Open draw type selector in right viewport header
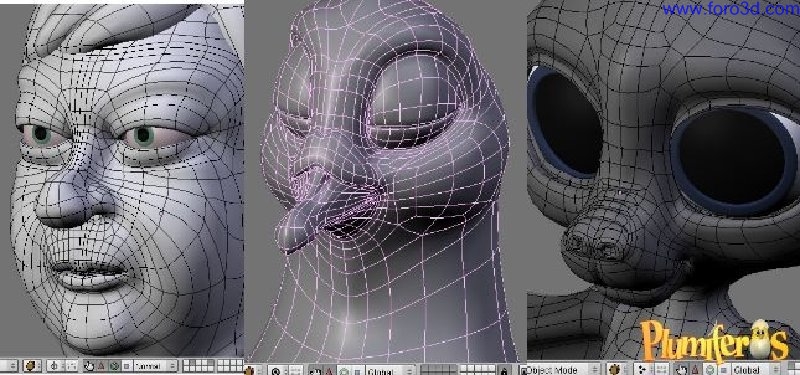The height and width of the screenshot is (375, 800). coord(618,369)
